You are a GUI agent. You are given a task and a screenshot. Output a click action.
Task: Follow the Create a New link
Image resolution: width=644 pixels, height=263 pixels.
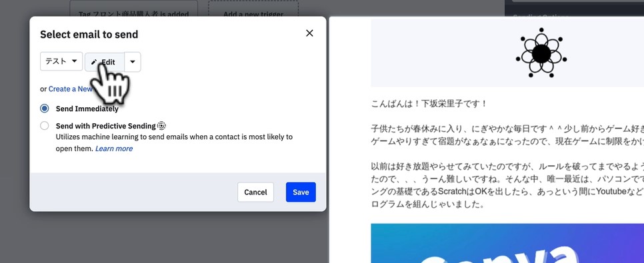[x=70, y=89]
